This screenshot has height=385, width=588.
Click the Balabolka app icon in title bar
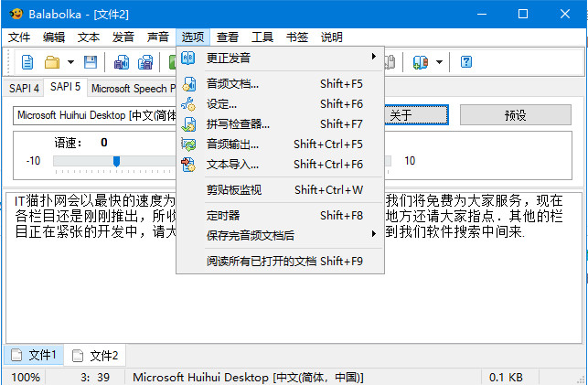pyautogui.click(x=16, y=15)
